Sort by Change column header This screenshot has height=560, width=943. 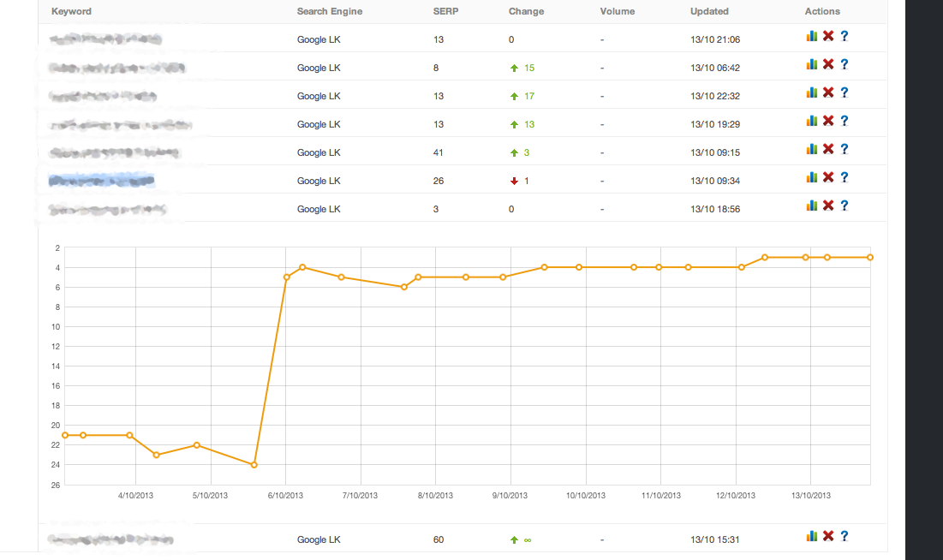click(x=526, y=11)
